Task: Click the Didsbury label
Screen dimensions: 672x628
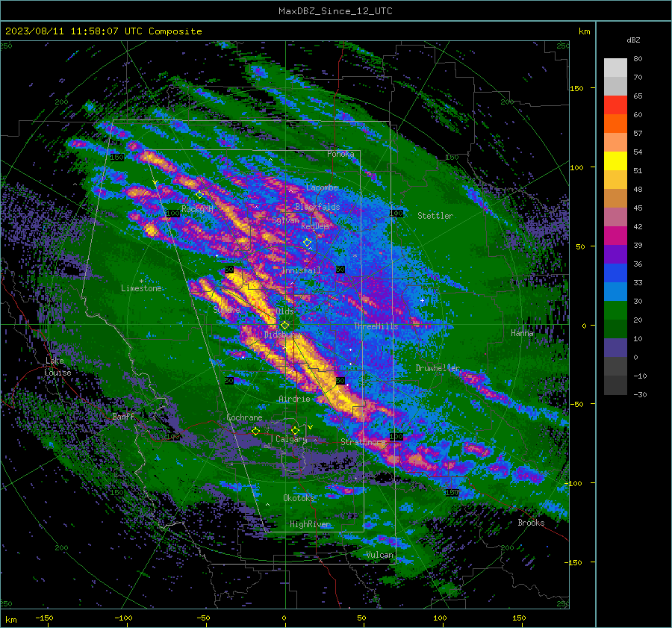Action: tap(281, 335)
